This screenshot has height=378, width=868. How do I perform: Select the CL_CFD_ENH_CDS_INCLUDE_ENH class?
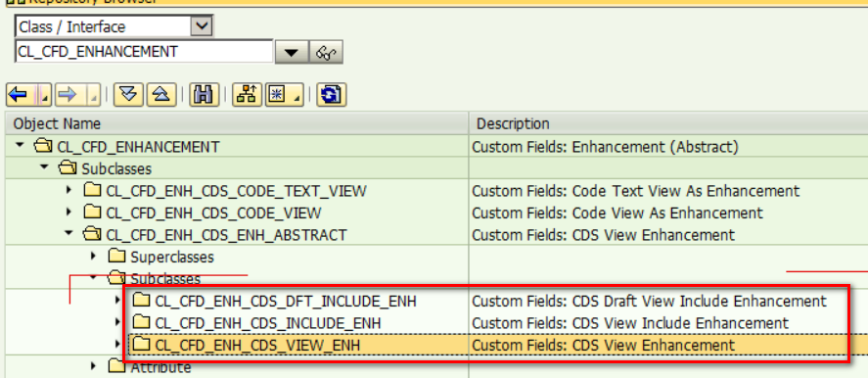(268, 322)
